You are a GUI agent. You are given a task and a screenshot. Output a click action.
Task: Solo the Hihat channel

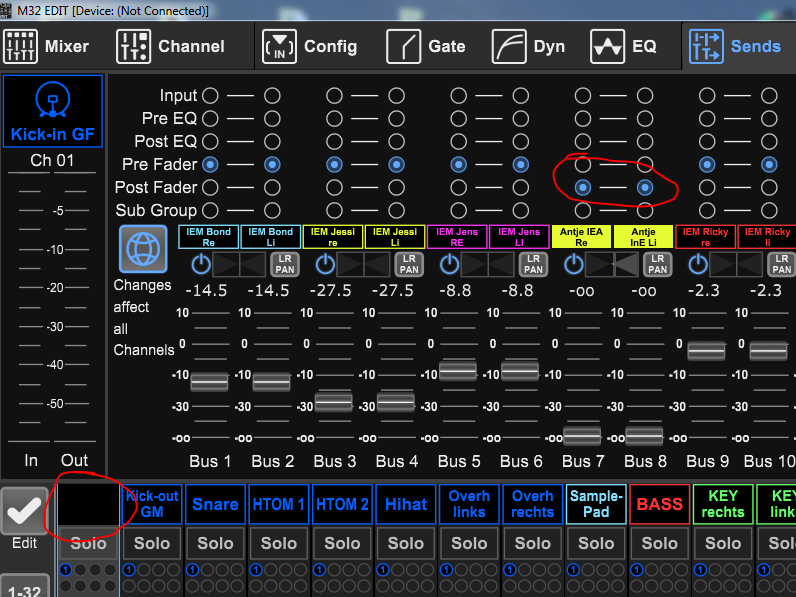(x=406, y=543)
